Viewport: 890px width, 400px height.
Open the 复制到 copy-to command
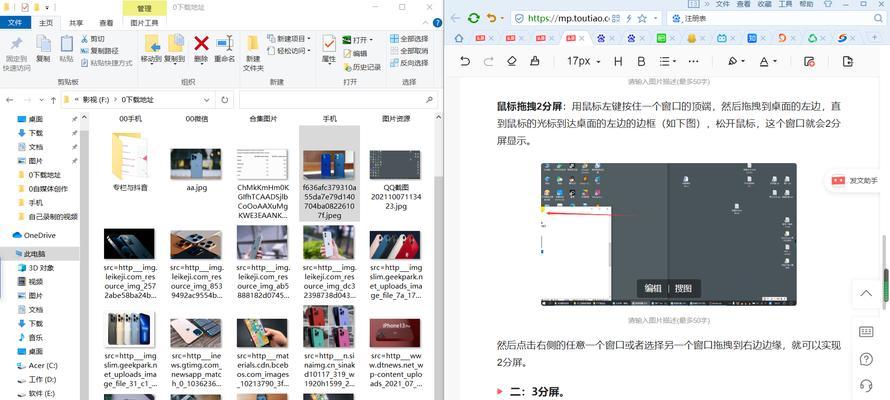coord(175,48)
